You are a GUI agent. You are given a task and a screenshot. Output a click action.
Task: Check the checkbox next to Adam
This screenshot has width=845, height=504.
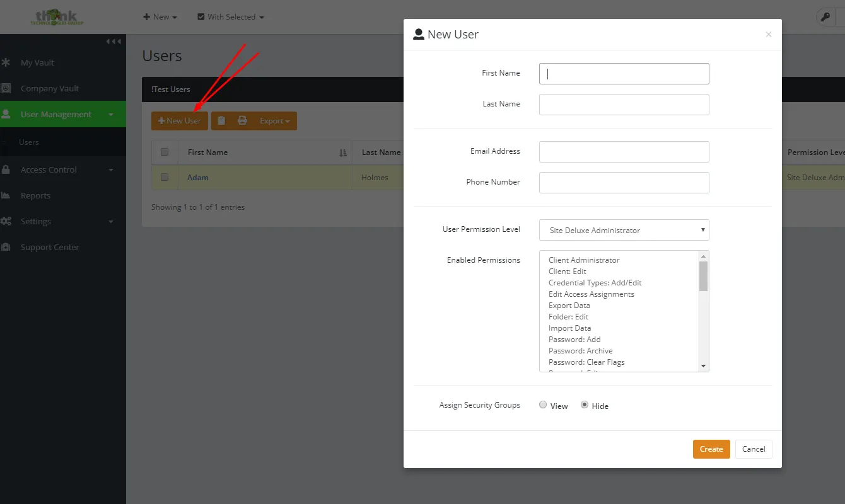165,178
